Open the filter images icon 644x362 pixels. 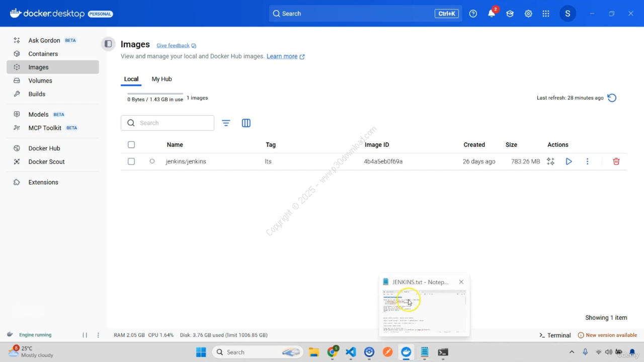click(x=226, y=123)
